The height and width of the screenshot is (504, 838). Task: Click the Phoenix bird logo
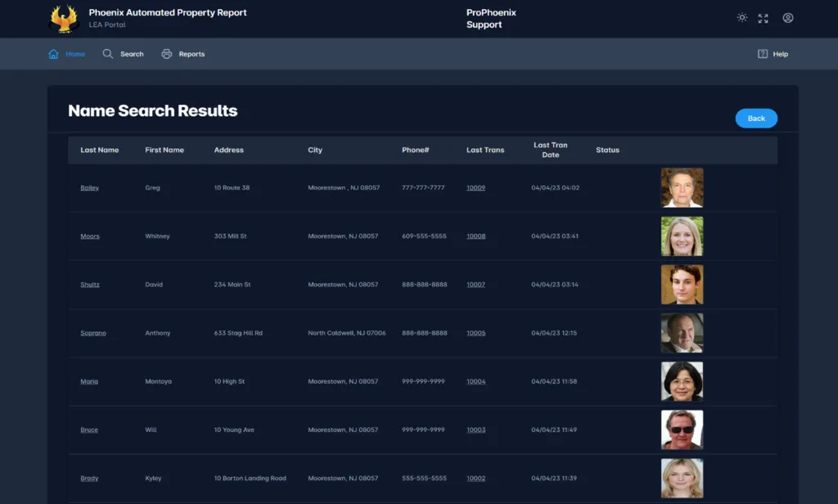click(64, 19)
